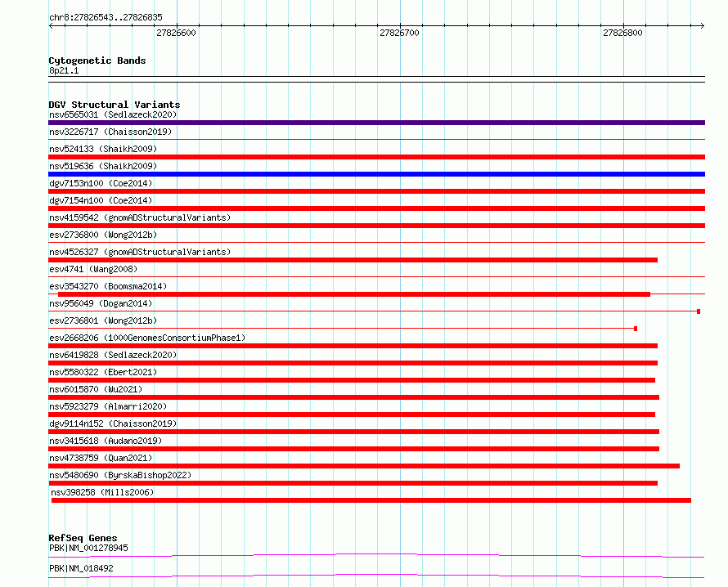Click the thick red bar of esv3543270
This screenshot has height=587, width=728.
coord(354,294)
